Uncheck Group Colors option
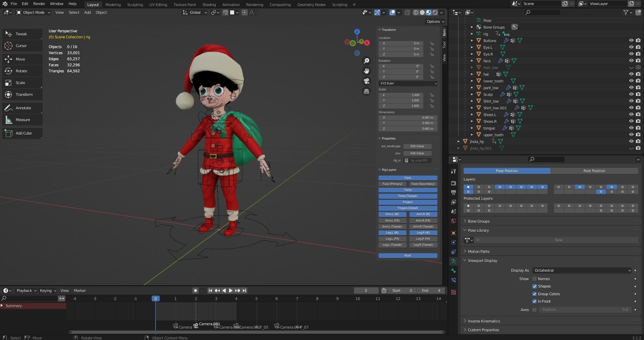This screenshot has height=340, width=644. 534,294
